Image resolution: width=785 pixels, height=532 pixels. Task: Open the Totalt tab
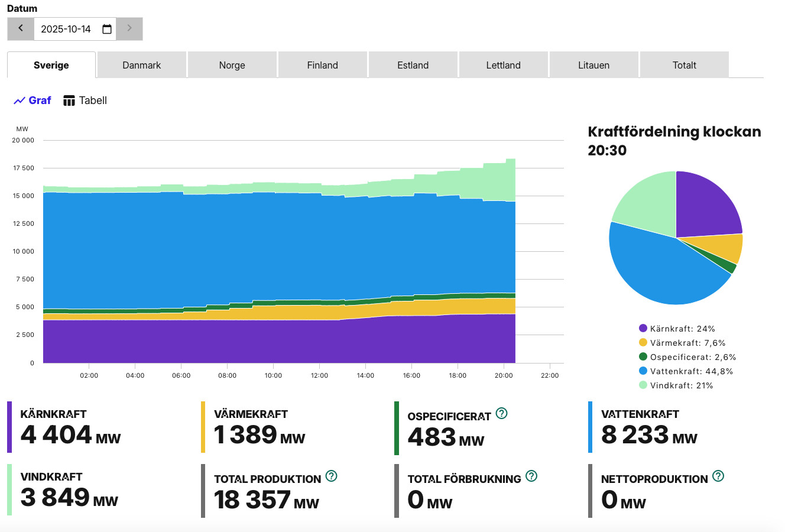[684, 65]
